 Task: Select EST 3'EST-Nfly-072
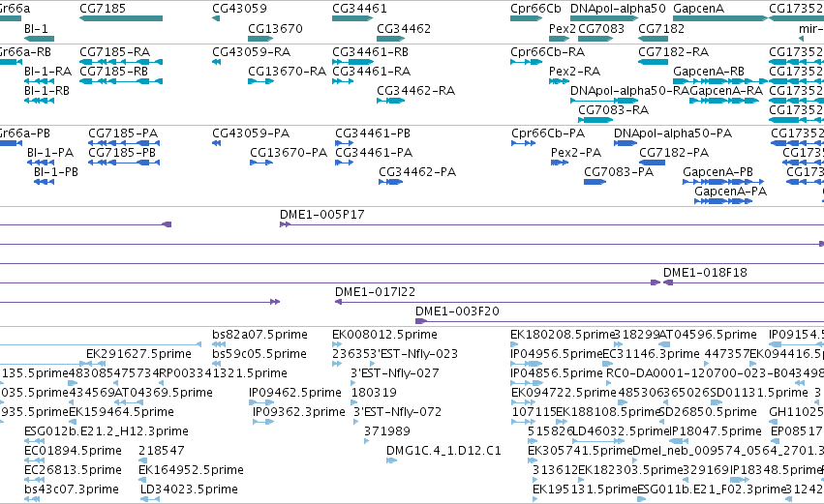tap(356, 422)
